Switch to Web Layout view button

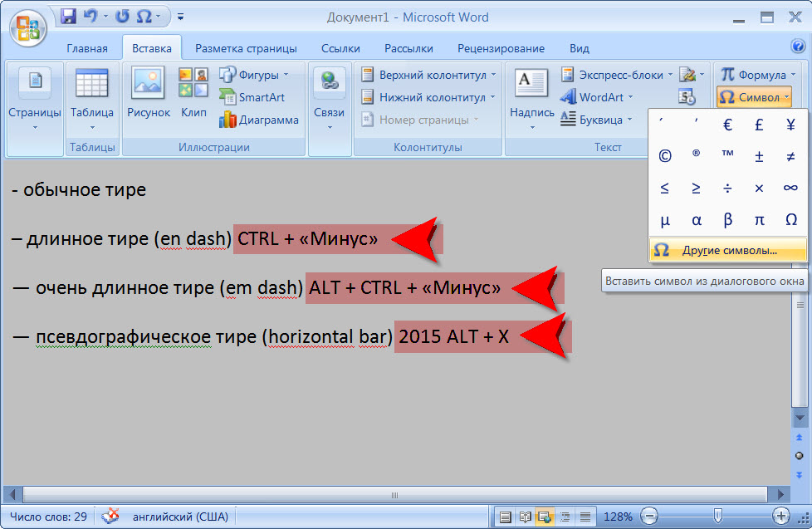(x=545, y=517)
